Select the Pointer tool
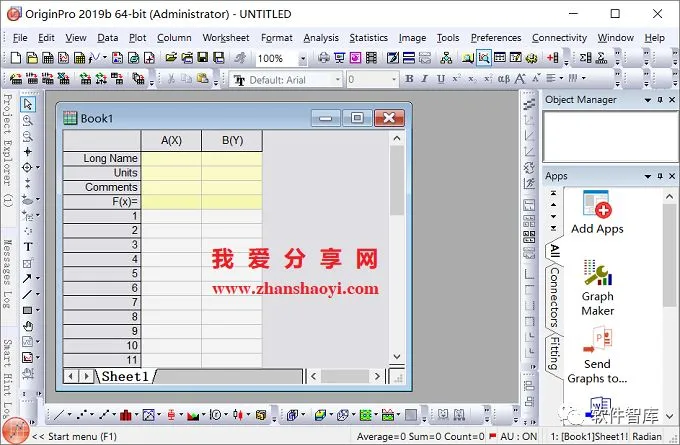 click(x=28, y=104)
